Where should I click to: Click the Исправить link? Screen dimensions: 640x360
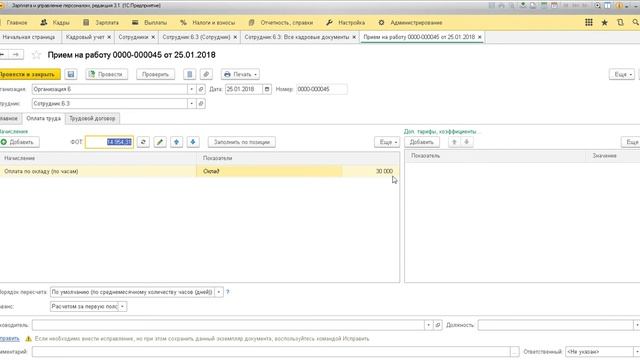(9, 338)
